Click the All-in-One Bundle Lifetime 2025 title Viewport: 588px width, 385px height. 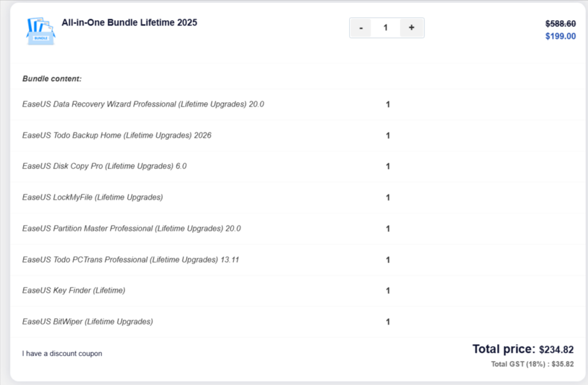129,22
